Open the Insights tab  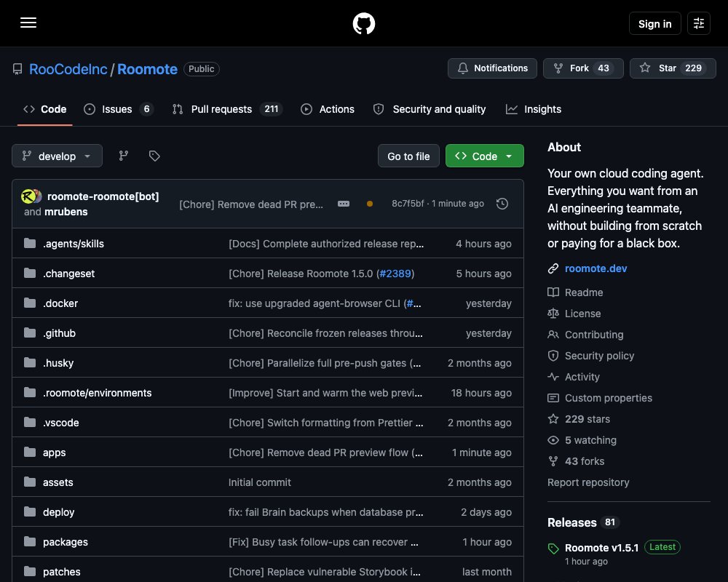(534, 109)
